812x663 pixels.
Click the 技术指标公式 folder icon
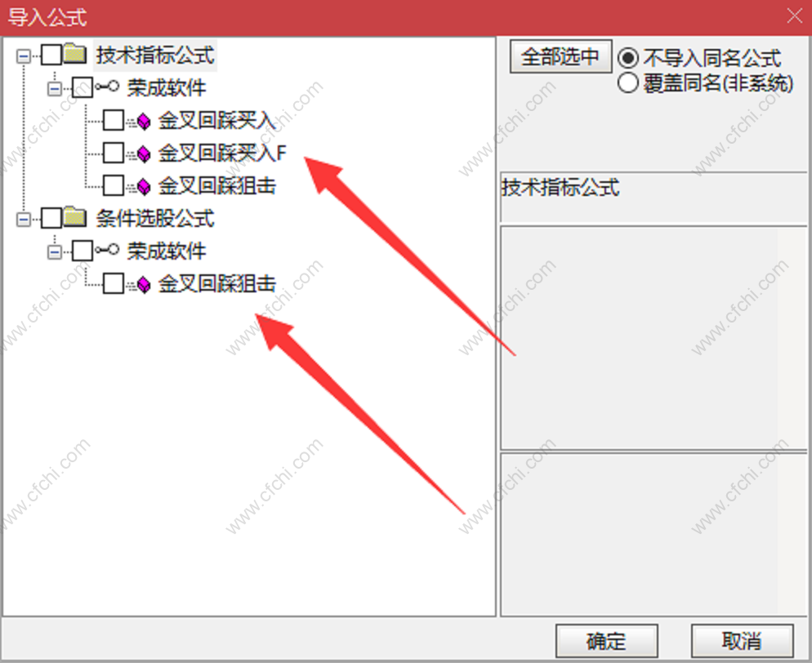click(76, 54)
